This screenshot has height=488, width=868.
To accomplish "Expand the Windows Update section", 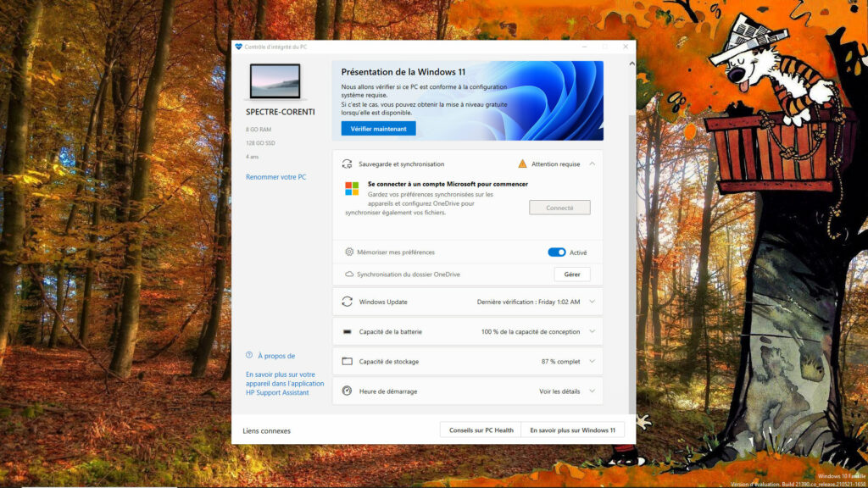I will point(593,301).
